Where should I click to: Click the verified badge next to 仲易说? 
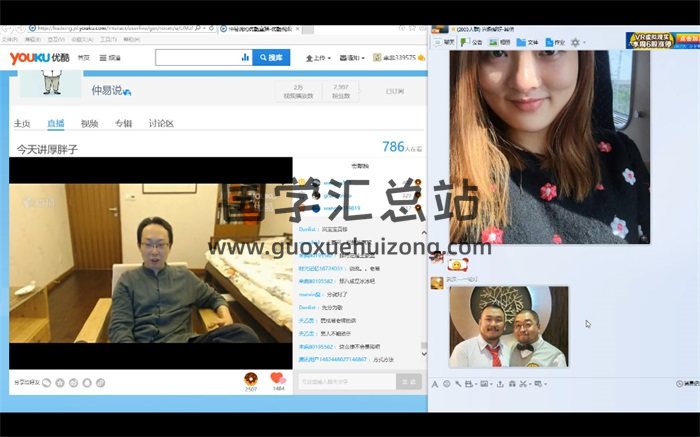[127, 92]
